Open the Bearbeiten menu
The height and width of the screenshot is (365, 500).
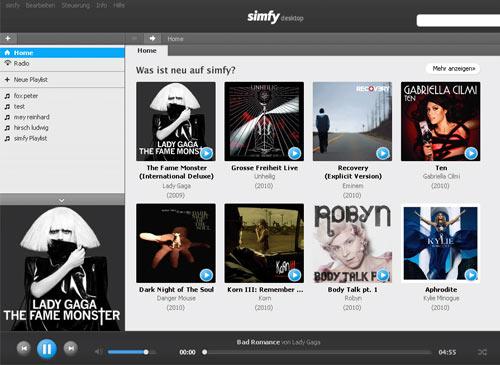tap(40, 5)
